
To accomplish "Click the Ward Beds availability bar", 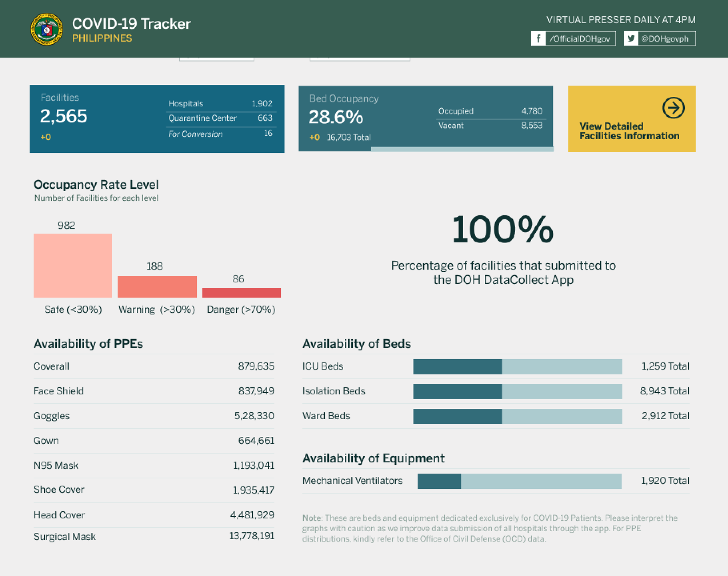I will 517,416.
